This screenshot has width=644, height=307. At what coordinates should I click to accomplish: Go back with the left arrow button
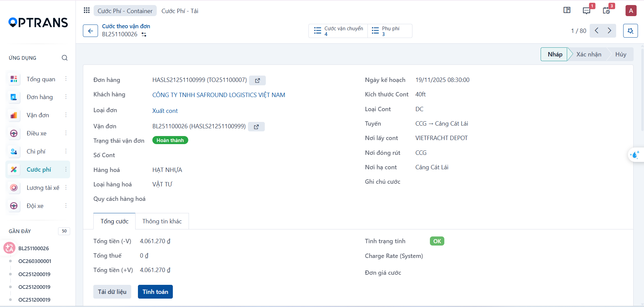[90, 31]
